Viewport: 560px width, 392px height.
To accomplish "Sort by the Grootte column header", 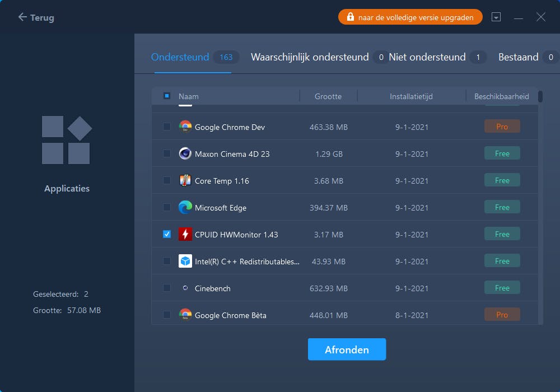I will pyautogui.click(x=328, y=96).
